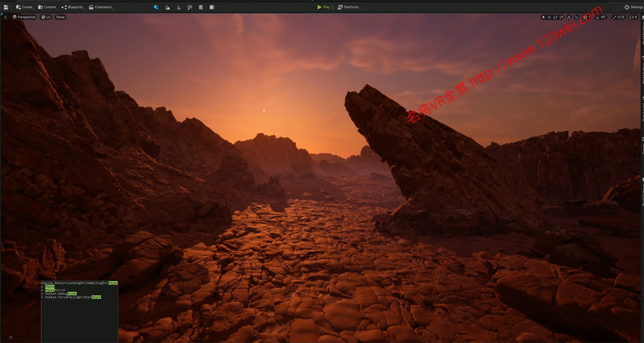The width and height of the screenshot is (644, 343).
Task: Open the Lit view mode dropdown
Action: pos(46,17)
